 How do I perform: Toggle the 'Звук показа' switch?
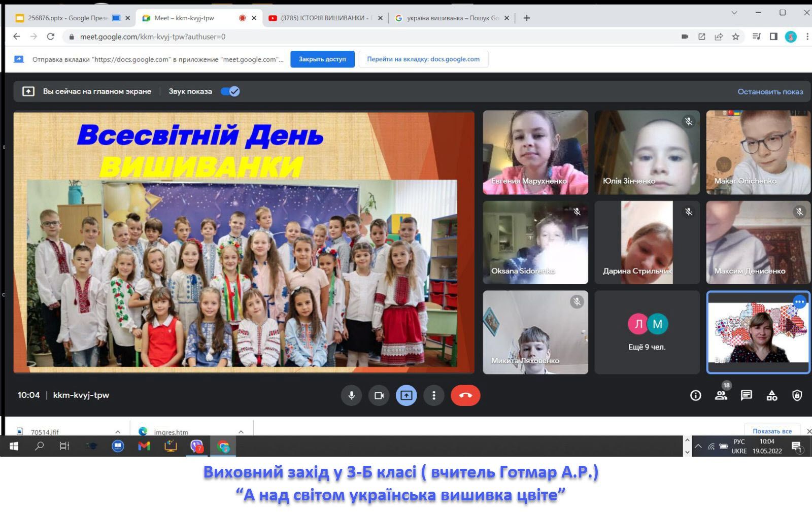point(230,91)
